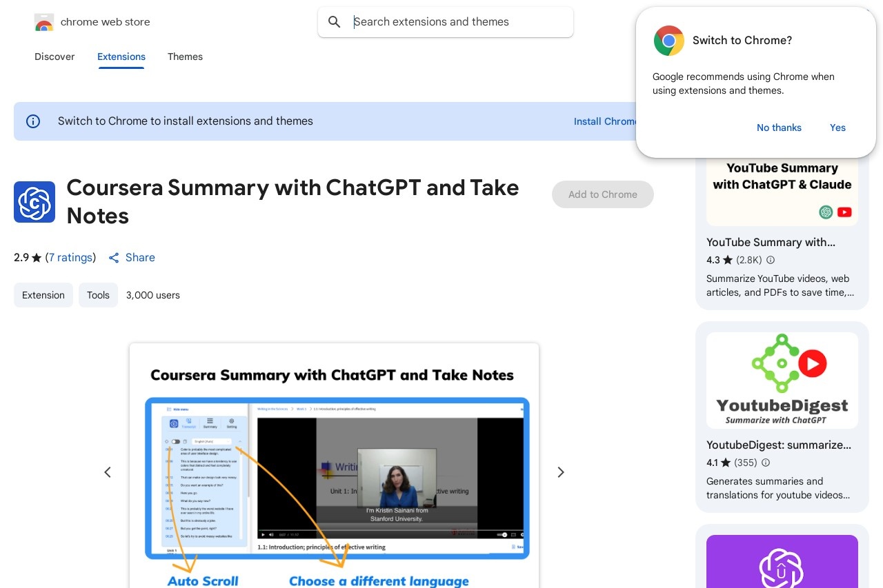This screenshot has height=588, width=883.
Task: Click the Tools category chip
Action: tap(98, 295)
